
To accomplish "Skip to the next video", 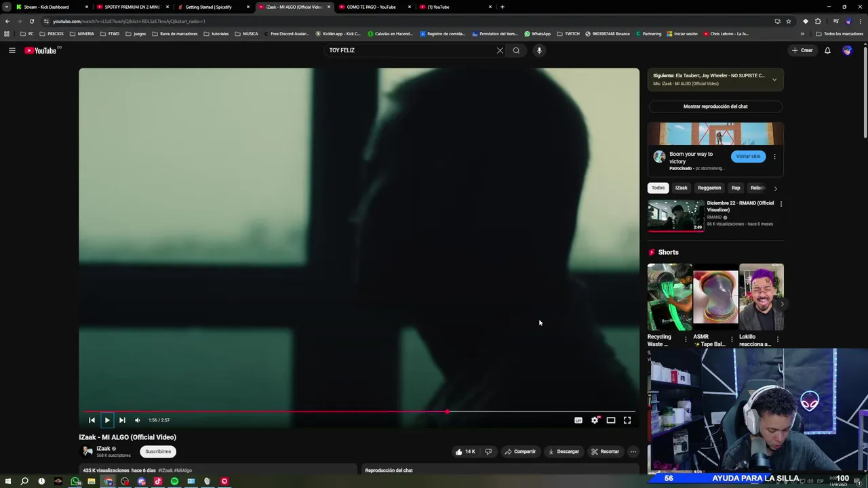I will [x=122, y=420].
